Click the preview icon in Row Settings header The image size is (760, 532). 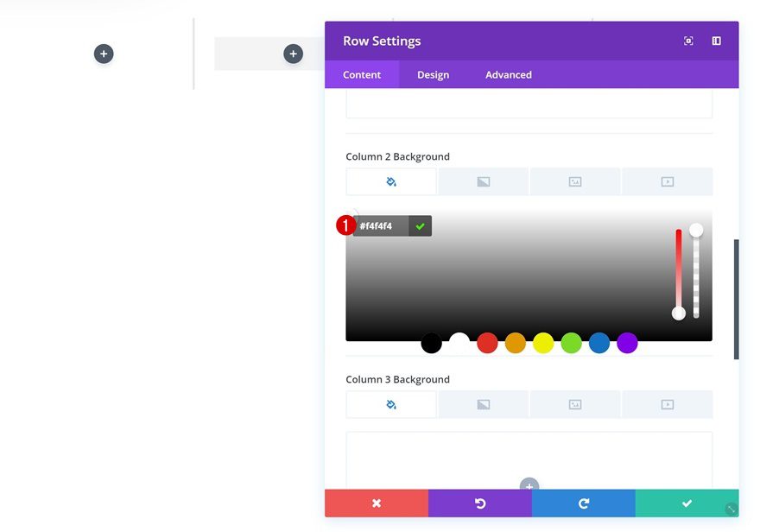(687, 40)
